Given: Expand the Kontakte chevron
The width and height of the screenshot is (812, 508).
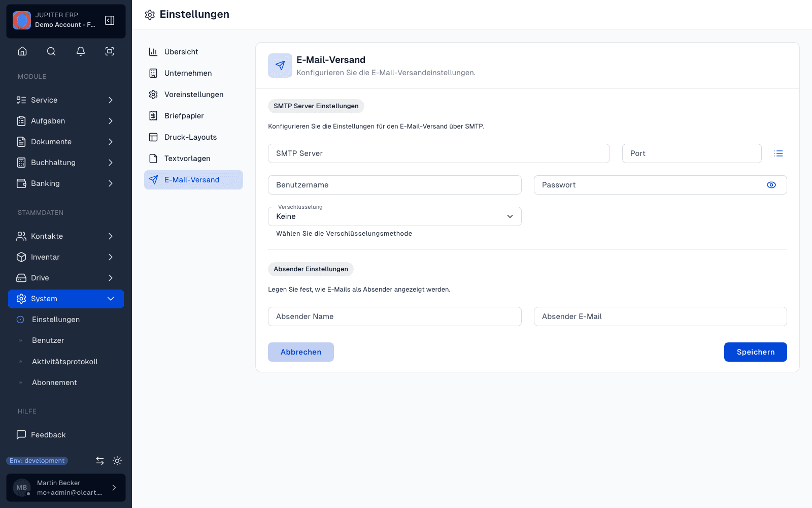Looking at the screenshot, I should tap(111, 236).
